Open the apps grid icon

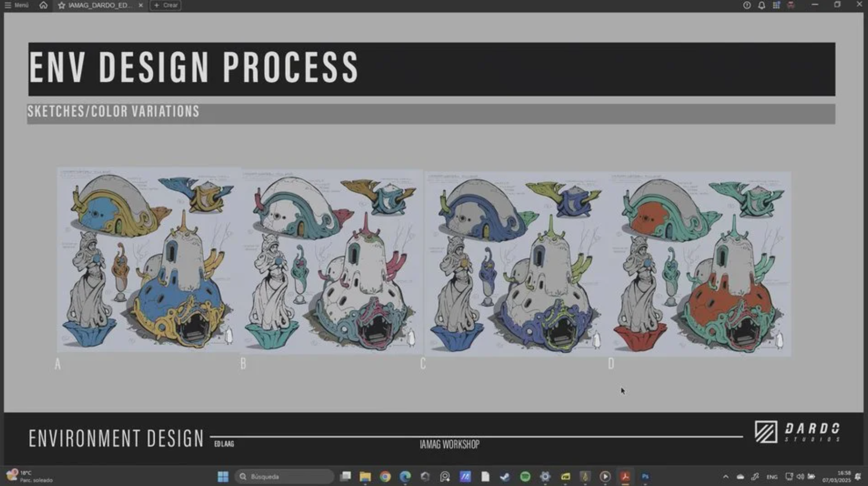pyautogui.click(x=776, y=5)
